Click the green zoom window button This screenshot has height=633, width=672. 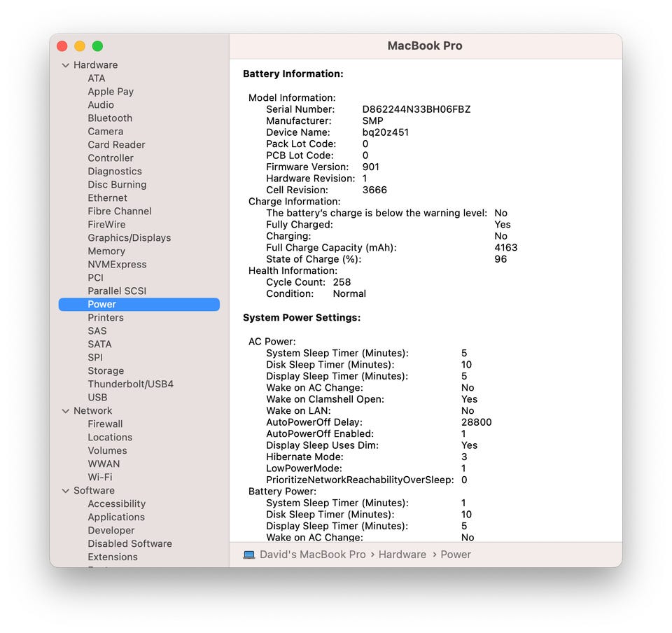click(x=98, y=46)
